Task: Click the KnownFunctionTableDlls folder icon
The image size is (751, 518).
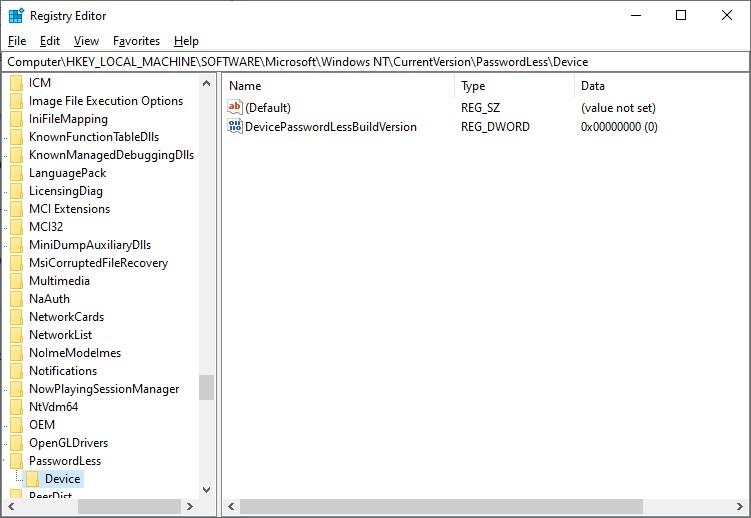Action: pyautogui.click(x=17, y=137)
